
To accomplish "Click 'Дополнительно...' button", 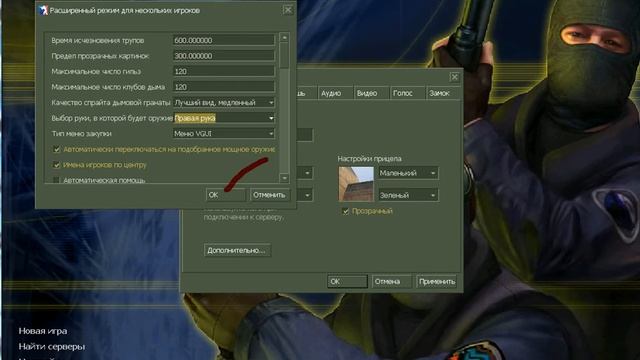I will tap(237, 250).
